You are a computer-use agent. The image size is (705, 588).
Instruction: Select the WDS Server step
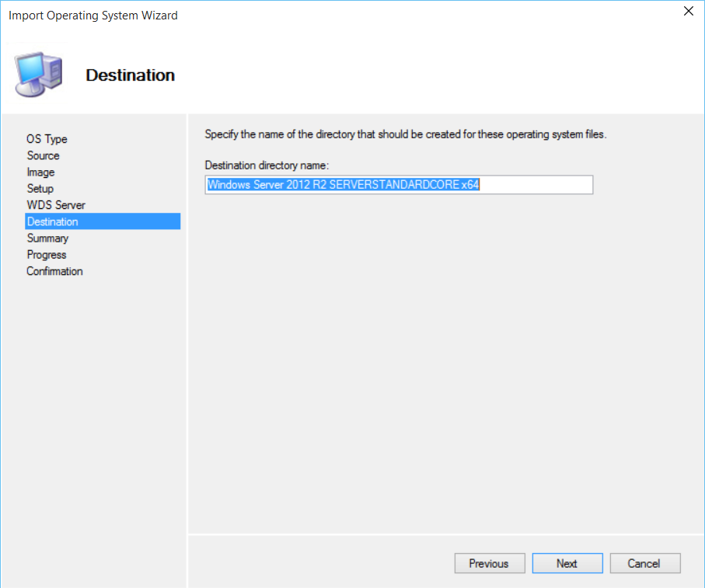tap(56, 205)
